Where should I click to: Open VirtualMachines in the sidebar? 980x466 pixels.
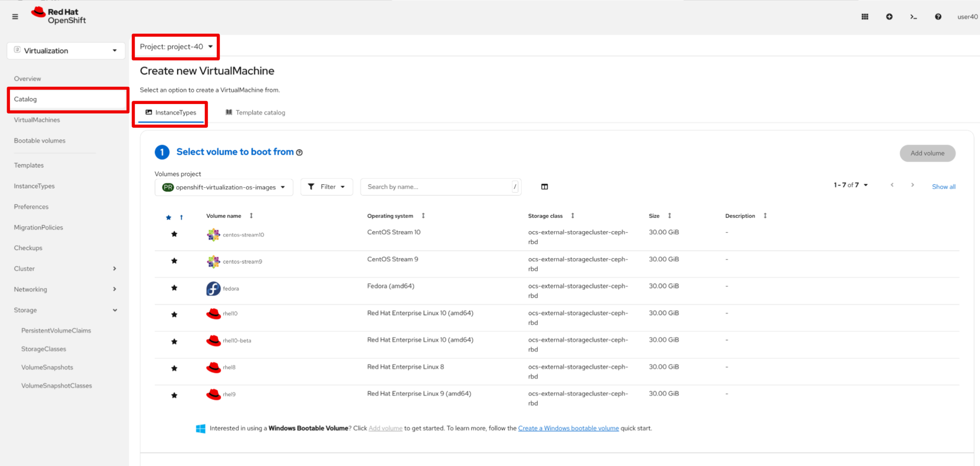pyautogui.click(x=37, y=120)
